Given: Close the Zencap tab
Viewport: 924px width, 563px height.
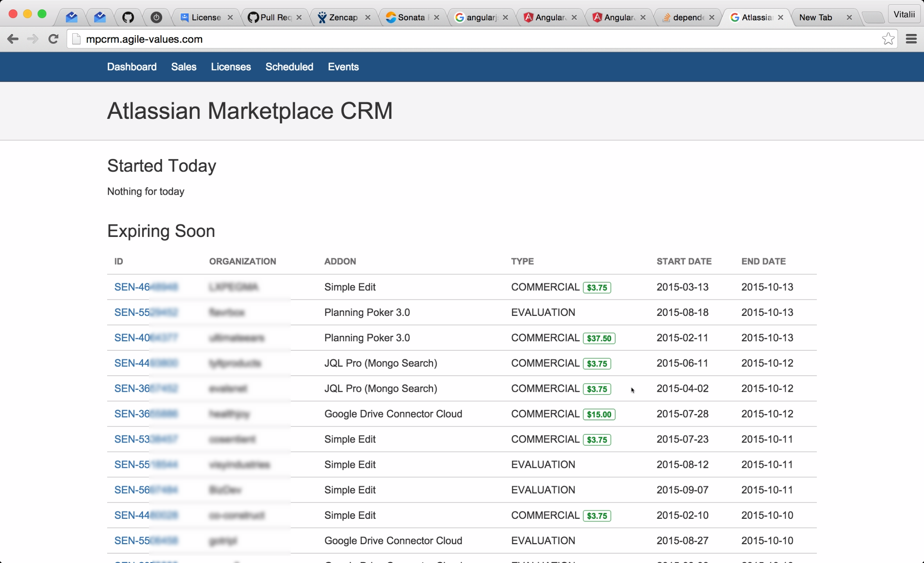Looking at the screenshot, I should click(x=368, y=17).
